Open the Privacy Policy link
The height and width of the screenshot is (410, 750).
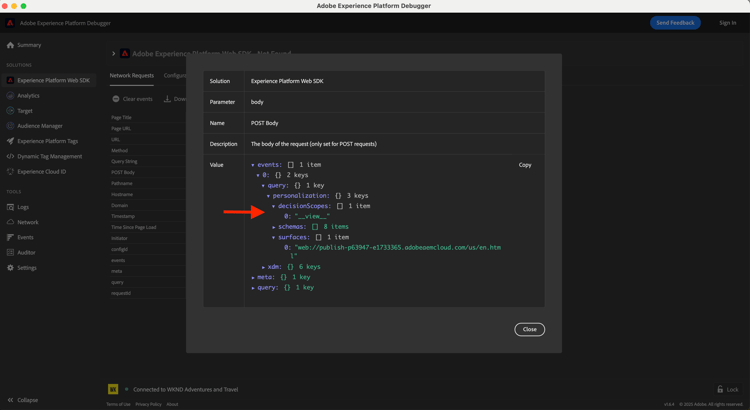point(148,404)
